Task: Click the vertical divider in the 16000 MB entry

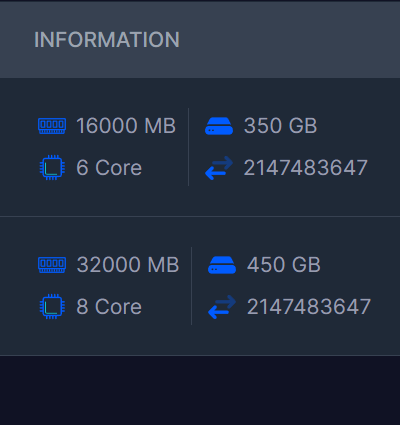Action: [x=188, y=147]
